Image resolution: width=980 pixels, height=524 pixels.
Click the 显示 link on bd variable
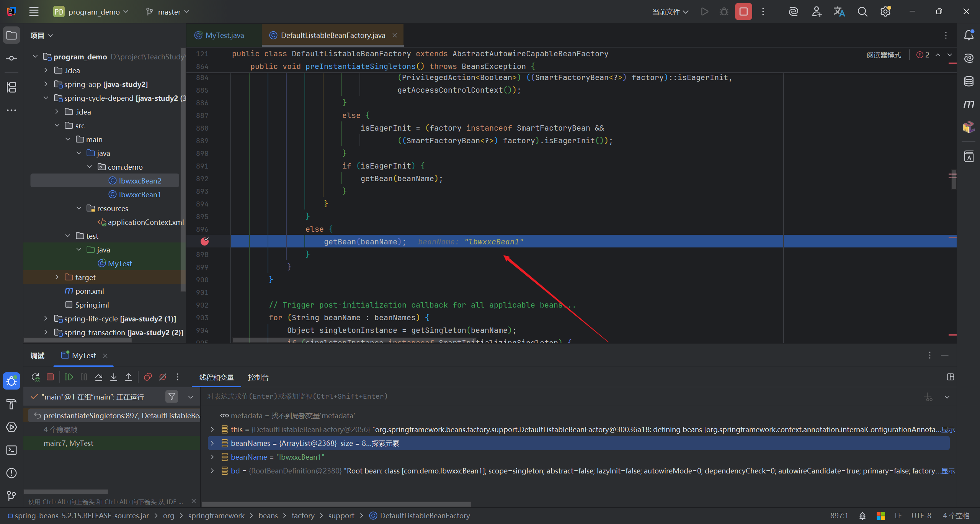coord(948,471)
